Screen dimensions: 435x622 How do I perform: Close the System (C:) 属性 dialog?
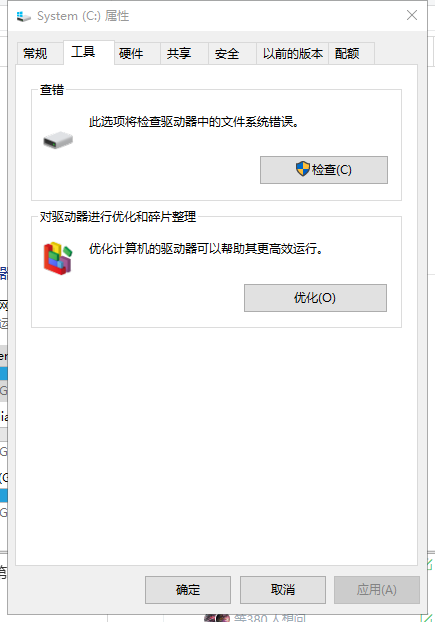tap(412, 15)
